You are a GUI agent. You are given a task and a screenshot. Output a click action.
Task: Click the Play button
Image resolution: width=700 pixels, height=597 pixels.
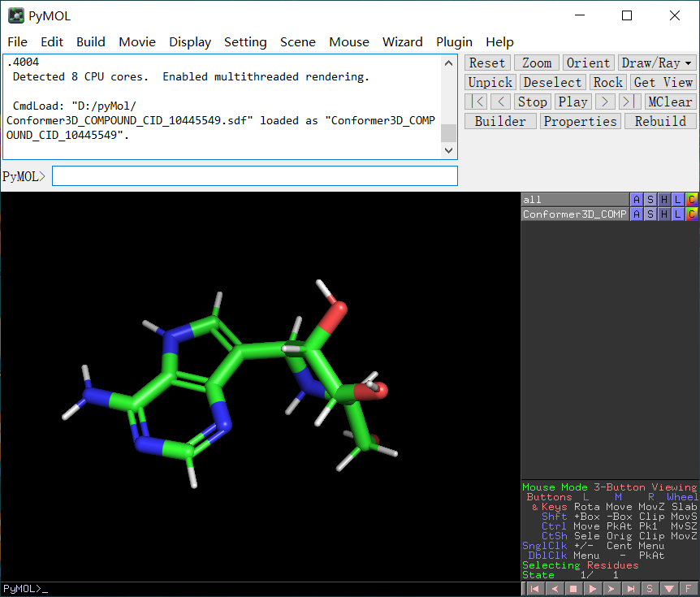pyautogui.click(x=573, y=102)
